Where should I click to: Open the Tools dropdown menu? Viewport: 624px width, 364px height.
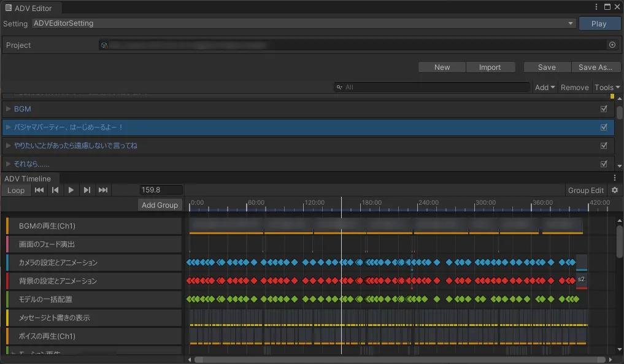tap(607, 88)
